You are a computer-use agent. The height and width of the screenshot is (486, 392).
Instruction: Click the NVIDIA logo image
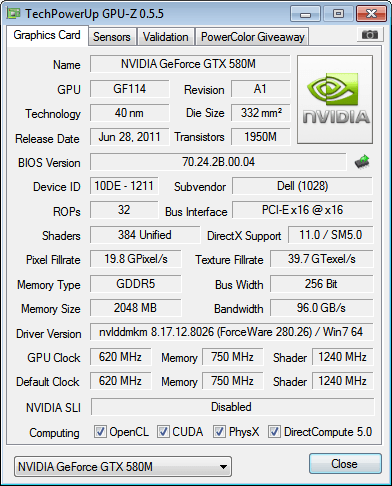tap(335, 100)
